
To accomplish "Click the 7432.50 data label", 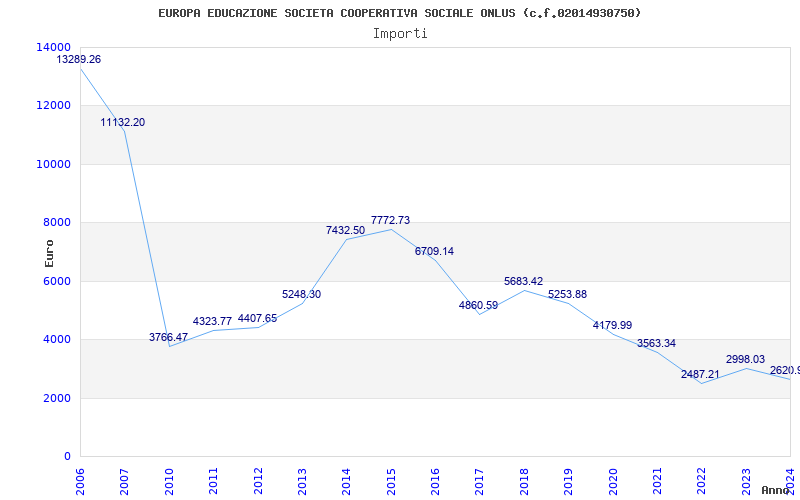I will [x=345, y=231].
